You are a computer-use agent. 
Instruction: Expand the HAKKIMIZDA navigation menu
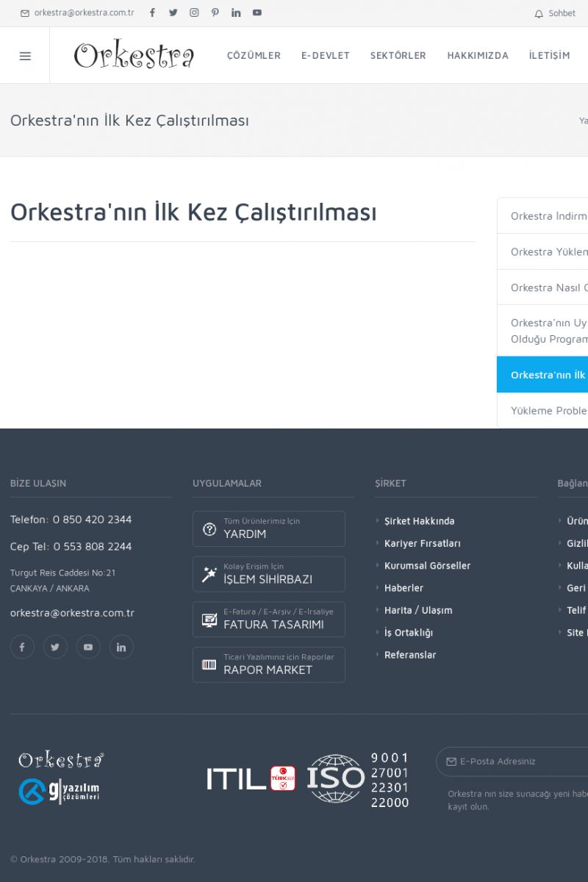point(478,56)
